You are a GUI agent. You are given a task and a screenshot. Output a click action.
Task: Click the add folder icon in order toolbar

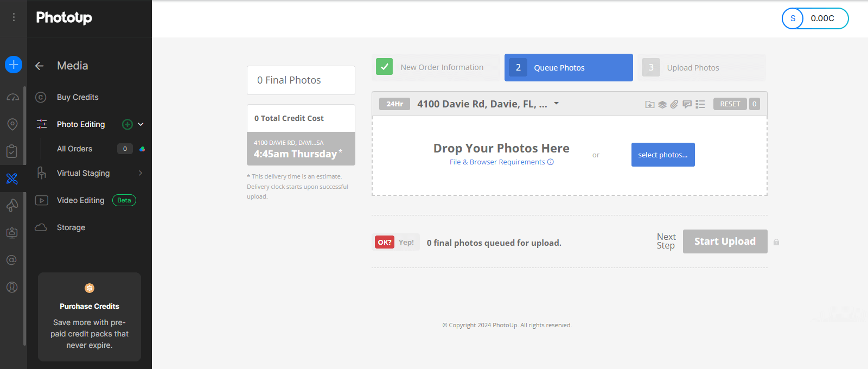(649, 104)
